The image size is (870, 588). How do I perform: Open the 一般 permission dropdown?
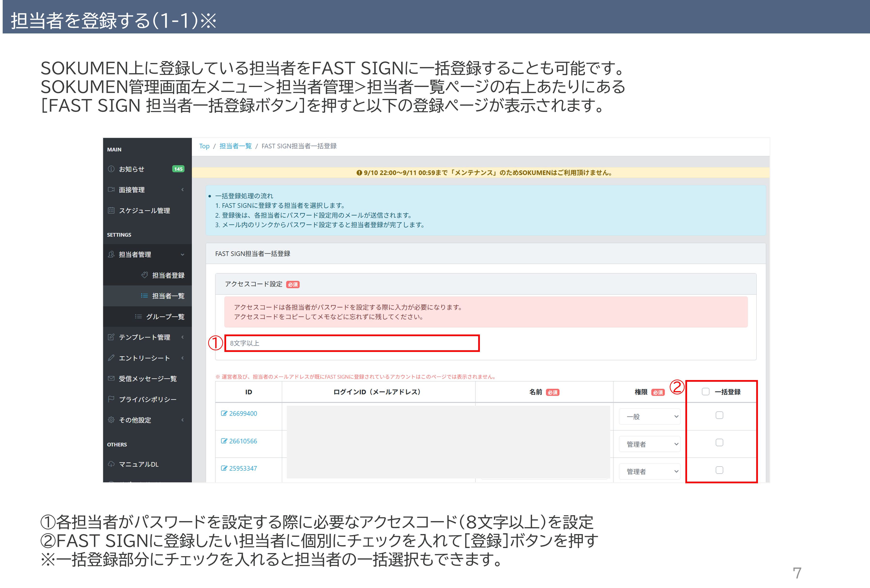(649, 417)
